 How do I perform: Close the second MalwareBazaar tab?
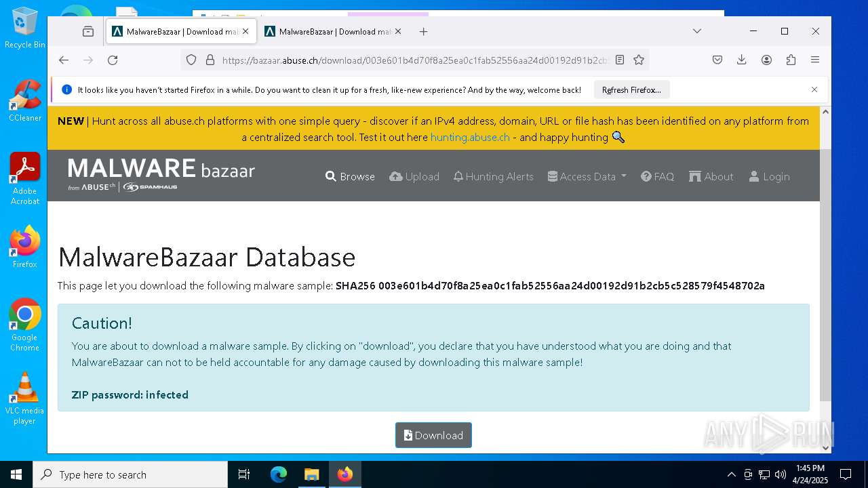[x=398, y=31]
